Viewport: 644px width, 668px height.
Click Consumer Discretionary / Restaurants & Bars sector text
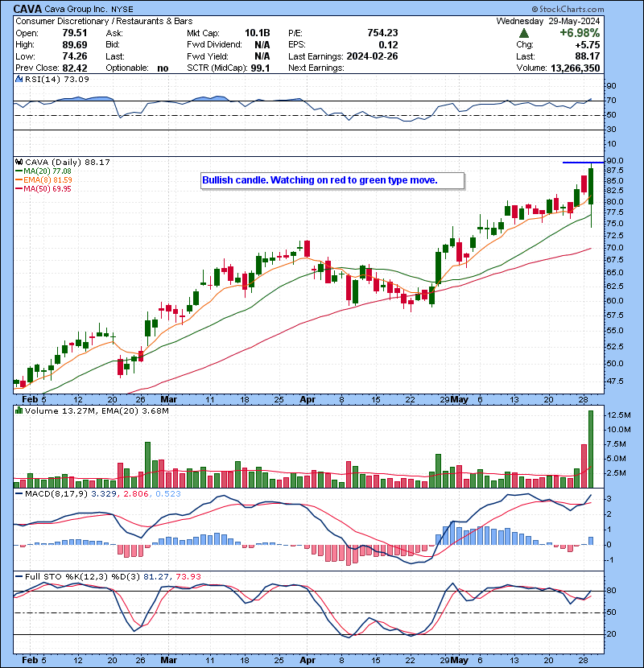(x=104, y=21)
